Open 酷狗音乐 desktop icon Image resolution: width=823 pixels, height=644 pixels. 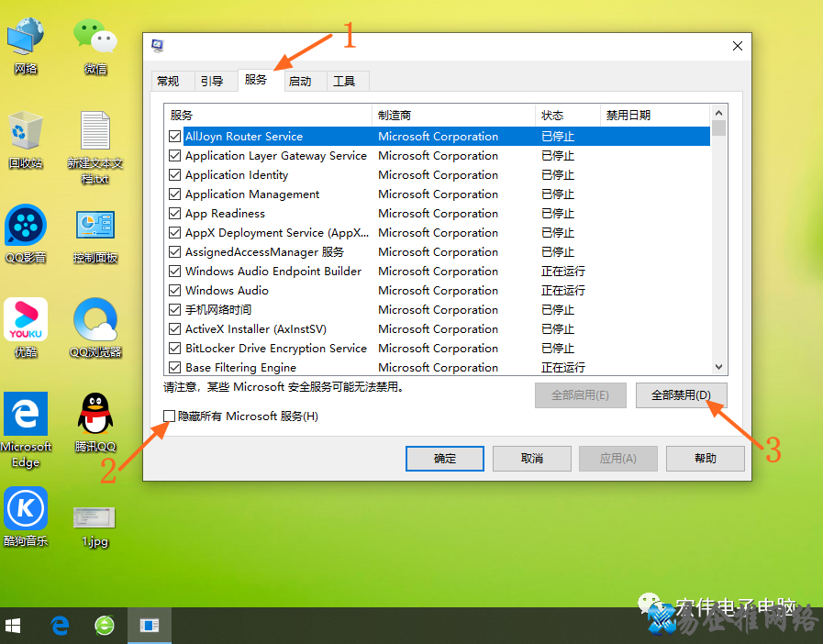(x=26, y=508)
